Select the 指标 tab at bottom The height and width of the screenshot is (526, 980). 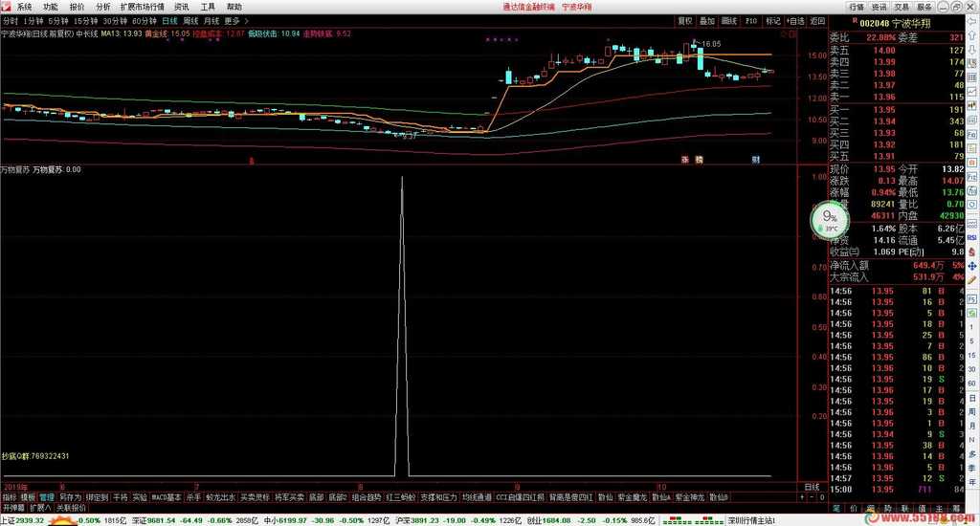(10, 498)
